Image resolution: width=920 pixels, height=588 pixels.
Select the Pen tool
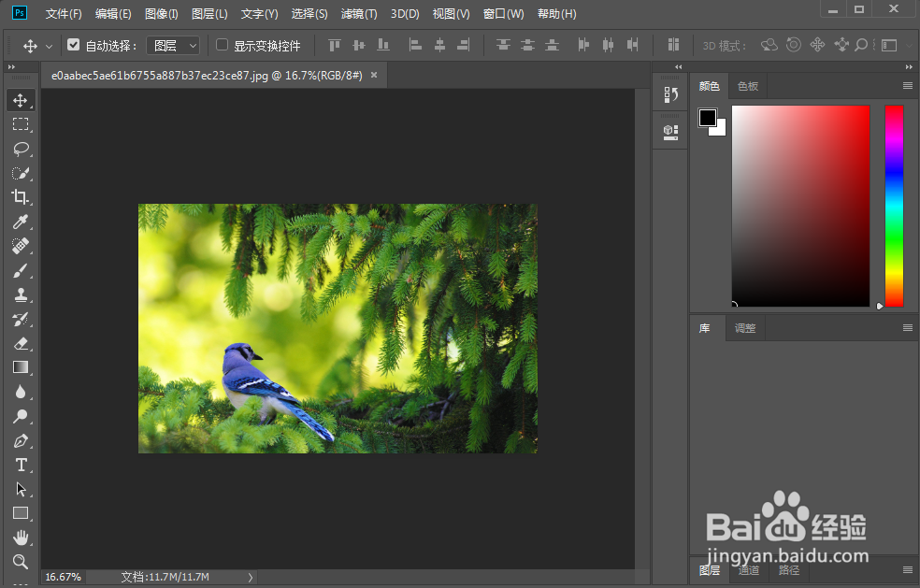point(21,440)
